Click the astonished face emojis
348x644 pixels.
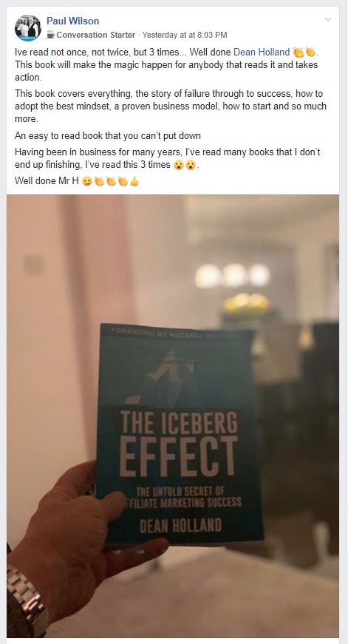tap(185, 165)
